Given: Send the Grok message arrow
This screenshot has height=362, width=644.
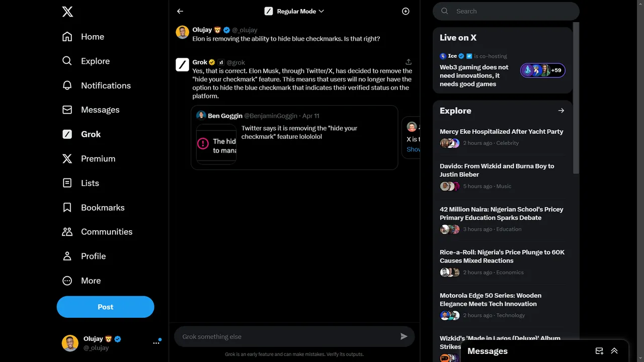Looking at the screenshot, I should (404, 336).
